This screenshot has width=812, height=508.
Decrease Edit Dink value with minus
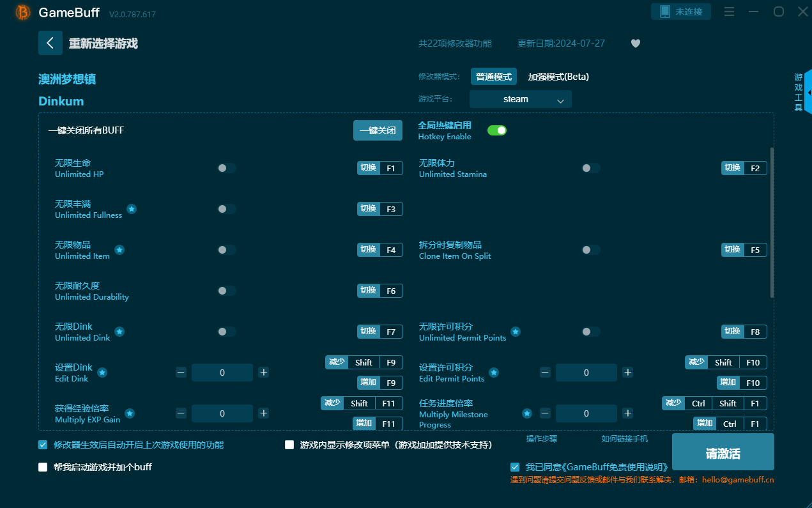click(181, 372)
